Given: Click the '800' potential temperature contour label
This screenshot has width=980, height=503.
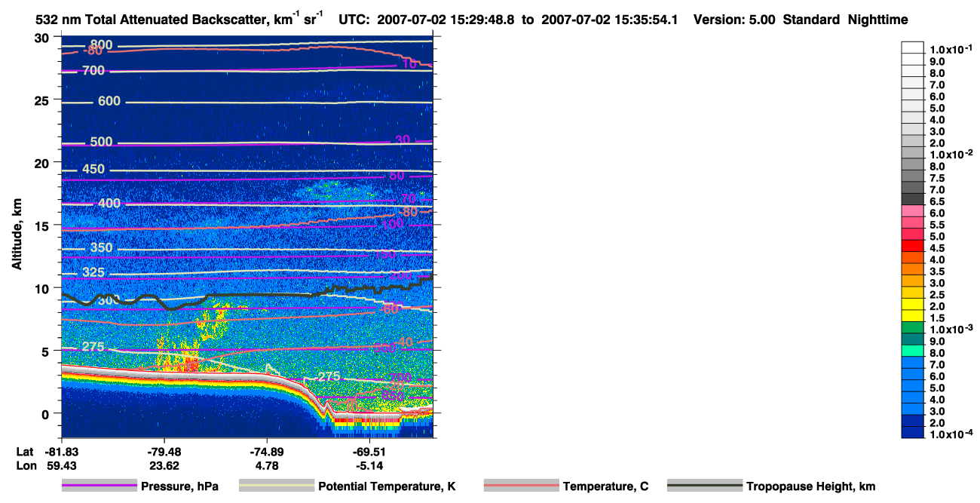Looking at the screenshot, I should pos(101,45).
